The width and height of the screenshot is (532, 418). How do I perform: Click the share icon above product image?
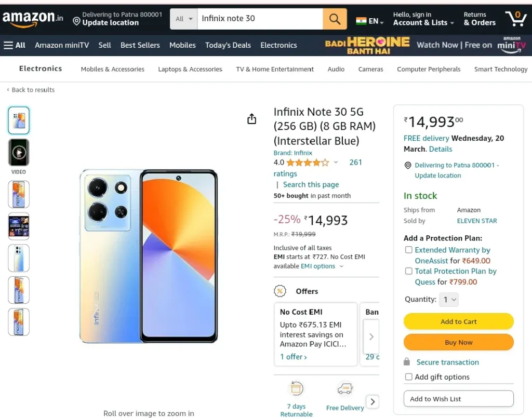pos(252,119)
